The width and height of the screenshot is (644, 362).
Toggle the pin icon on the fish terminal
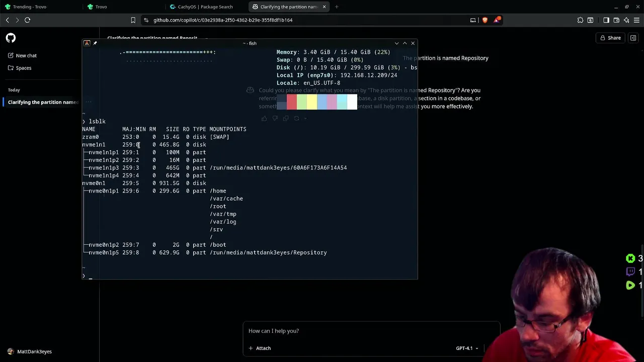(x=95, y=43)
